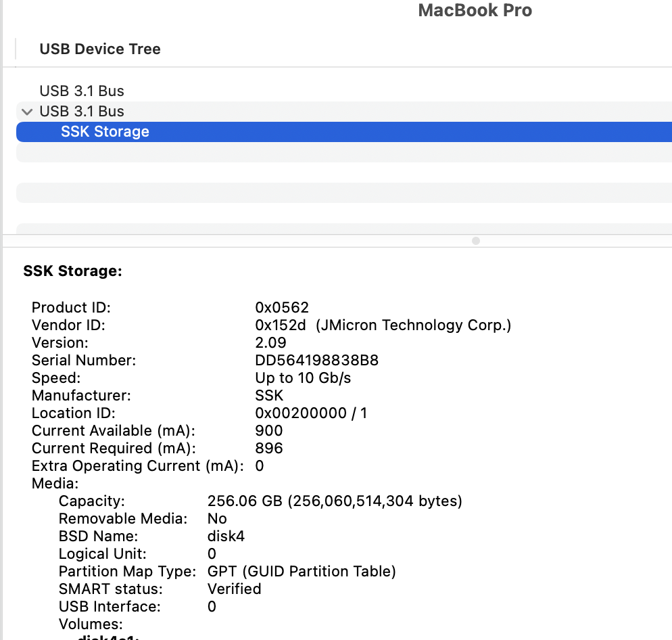672x640 pixels.
Task: Click the Product ID: label
Action: (x=71, y=308)
